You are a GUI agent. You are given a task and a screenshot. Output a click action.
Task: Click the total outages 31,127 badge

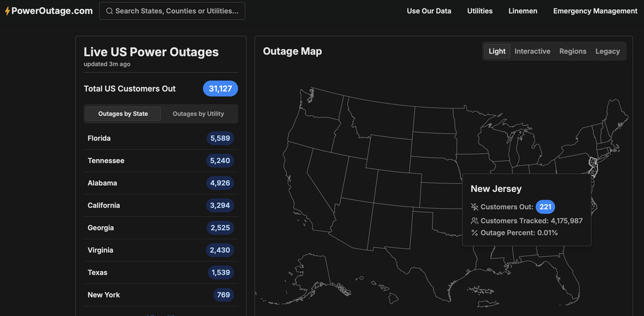point(220,89)
